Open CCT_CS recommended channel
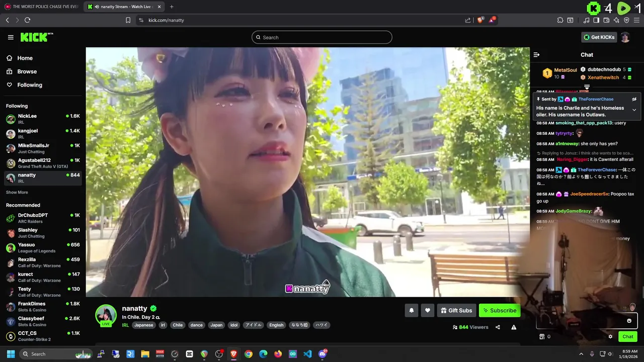 tap(43, 336)
